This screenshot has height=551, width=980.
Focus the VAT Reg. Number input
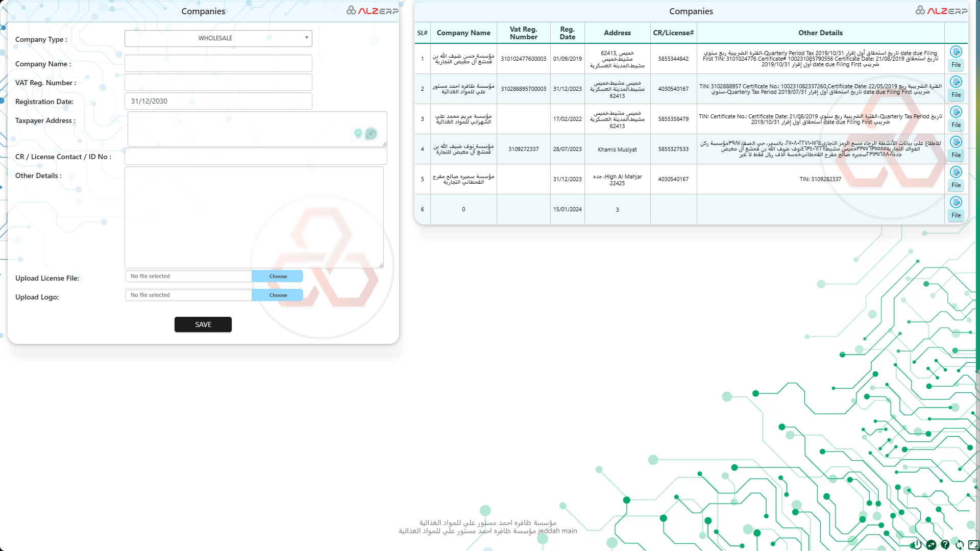coord(218,82)
